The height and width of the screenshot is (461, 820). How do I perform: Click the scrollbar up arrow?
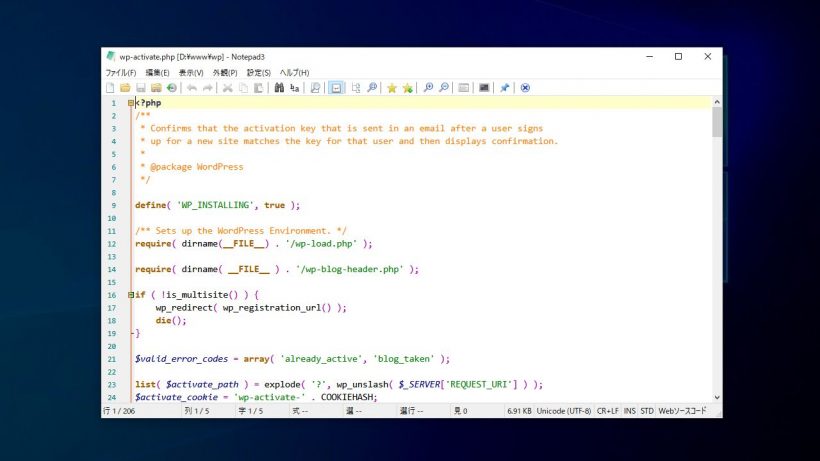tap(717, 102)
